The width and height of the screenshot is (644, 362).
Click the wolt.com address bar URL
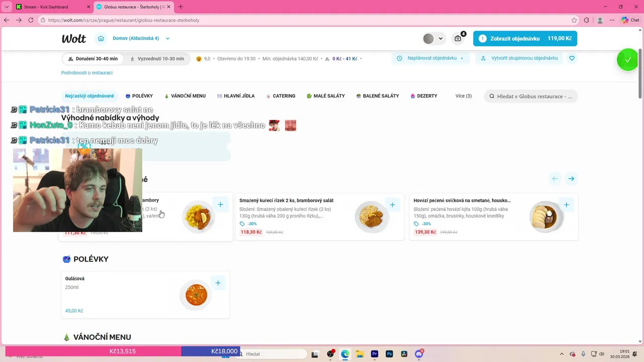tap(124, 21)
